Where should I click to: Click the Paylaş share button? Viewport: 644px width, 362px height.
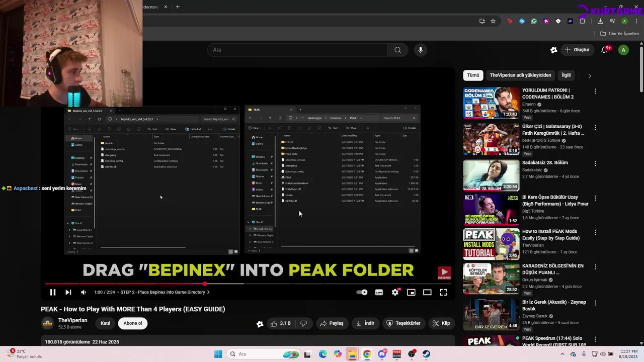point(332,323)
